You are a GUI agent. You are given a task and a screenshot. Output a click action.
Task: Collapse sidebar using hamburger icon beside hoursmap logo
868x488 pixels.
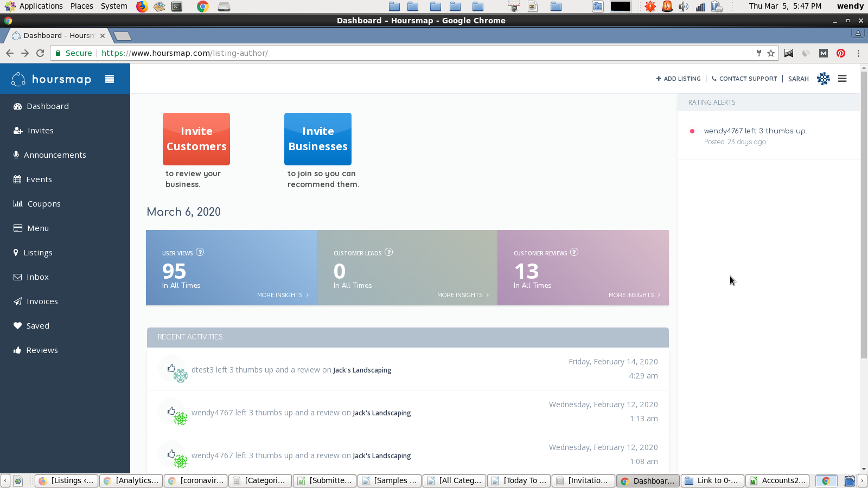(x=110, y=79)
